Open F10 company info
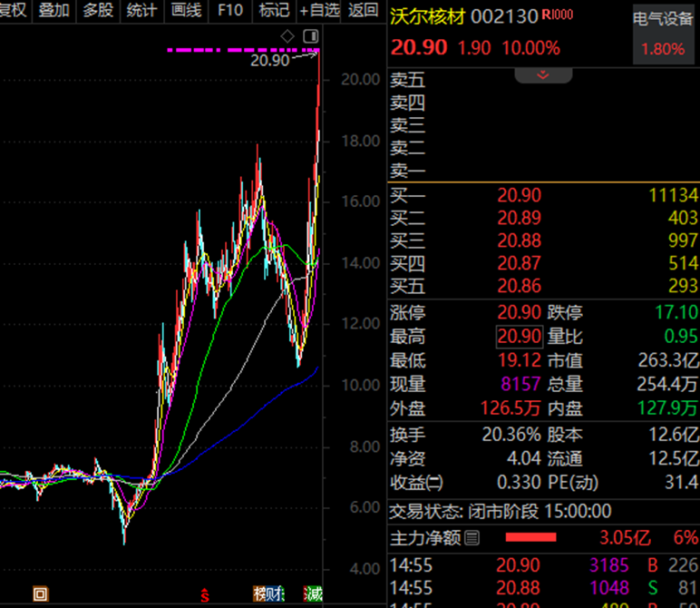Viewport: 700px width, 608px height. click(x=230, y=10)
